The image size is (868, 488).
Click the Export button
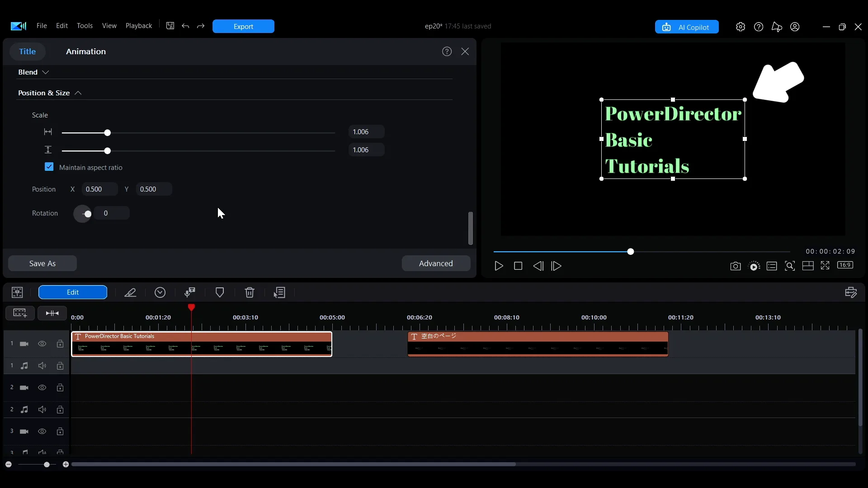coord(243,26)
